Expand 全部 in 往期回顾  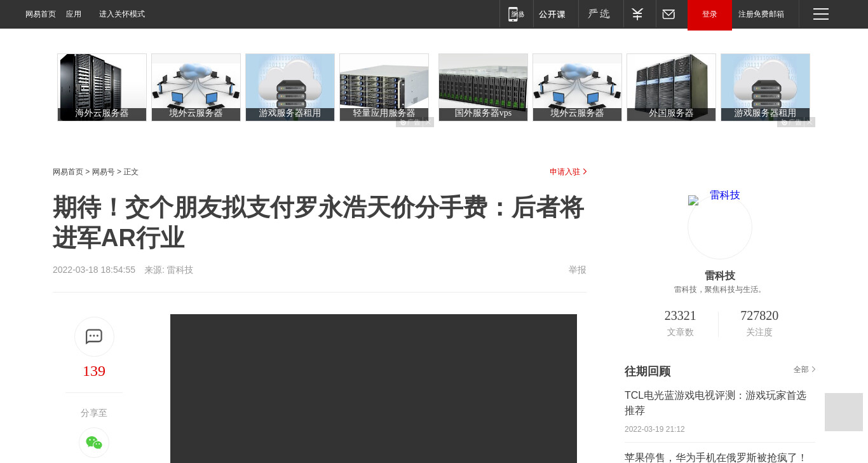[x=804, y=370]
